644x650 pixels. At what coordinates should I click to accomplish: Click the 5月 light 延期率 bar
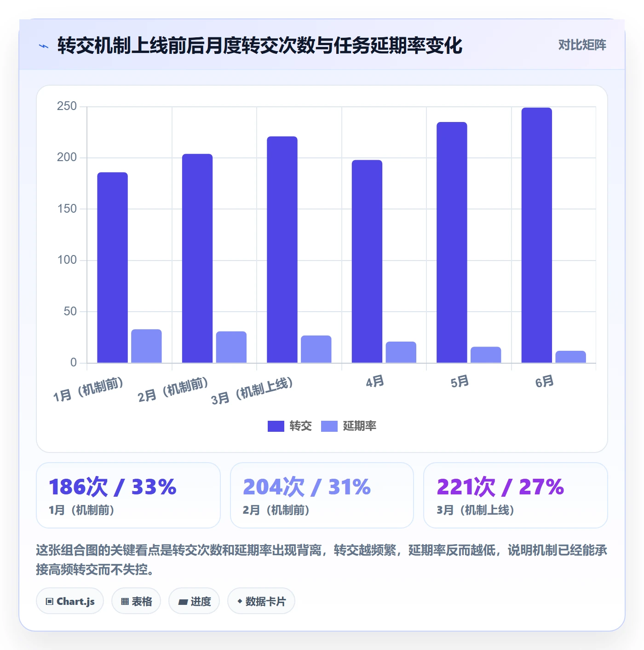(x=486, y=354)
